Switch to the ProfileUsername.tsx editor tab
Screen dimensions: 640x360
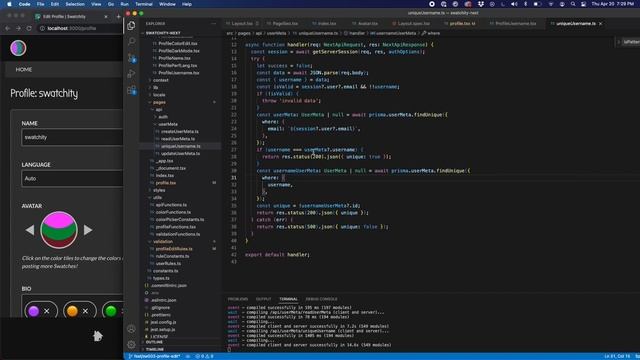[513, 24]
